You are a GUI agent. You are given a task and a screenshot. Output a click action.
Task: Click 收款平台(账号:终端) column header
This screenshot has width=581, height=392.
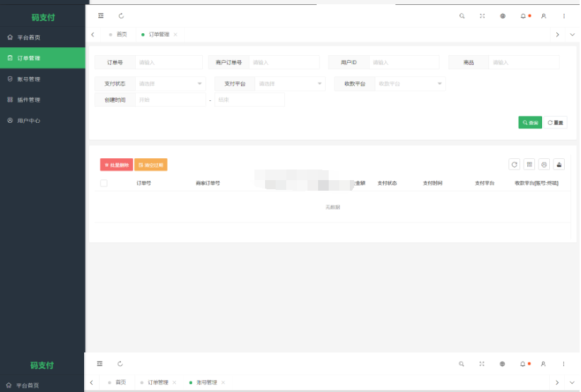[536, 183]
